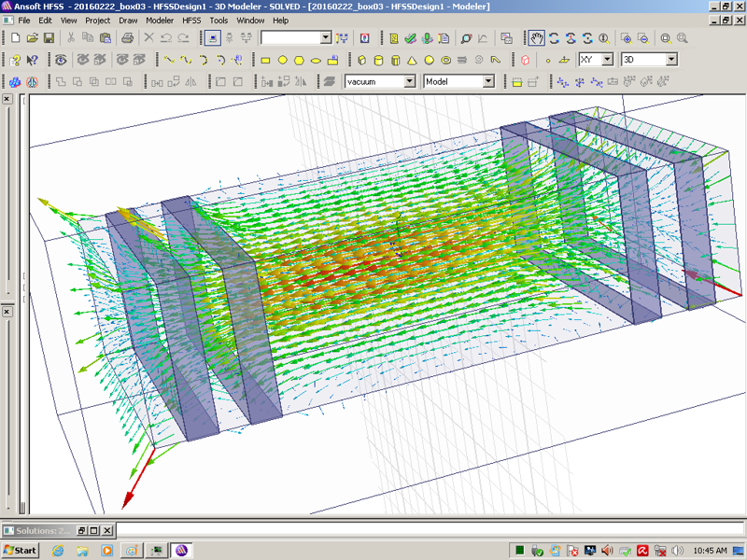The image size is (747, 560).
Task: Click the Windows Start button
Action: click(21, 550)
